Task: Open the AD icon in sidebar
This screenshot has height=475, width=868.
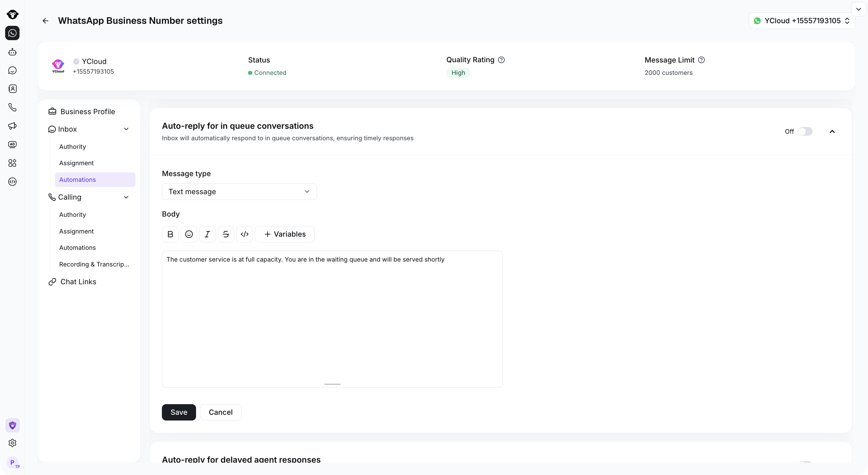Action: 12,144
